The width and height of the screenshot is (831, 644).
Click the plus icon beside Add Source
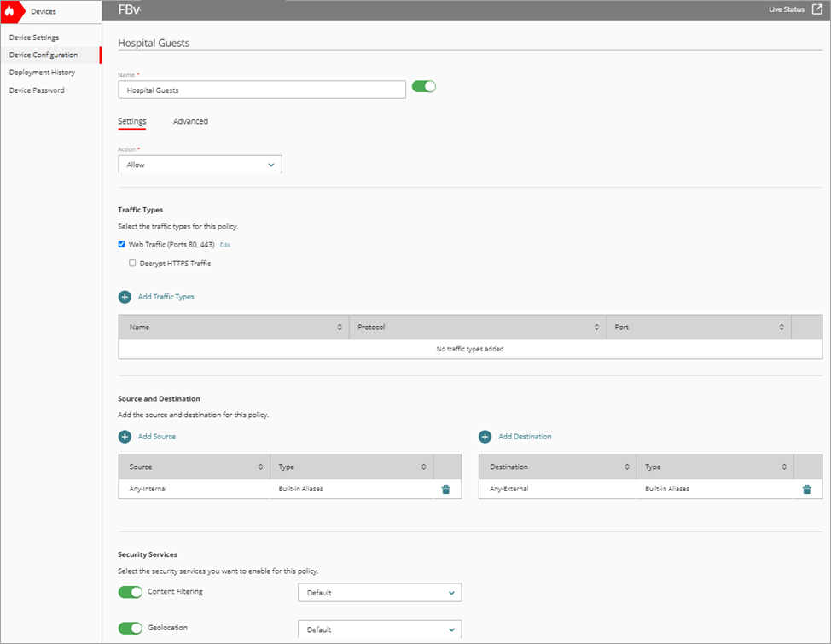125,436
